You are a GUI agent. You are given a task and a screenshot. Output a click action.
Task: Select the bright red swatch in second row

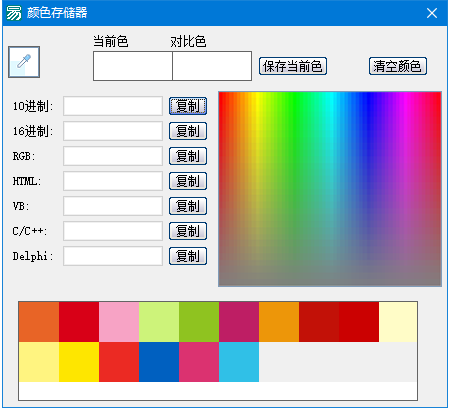119,362
